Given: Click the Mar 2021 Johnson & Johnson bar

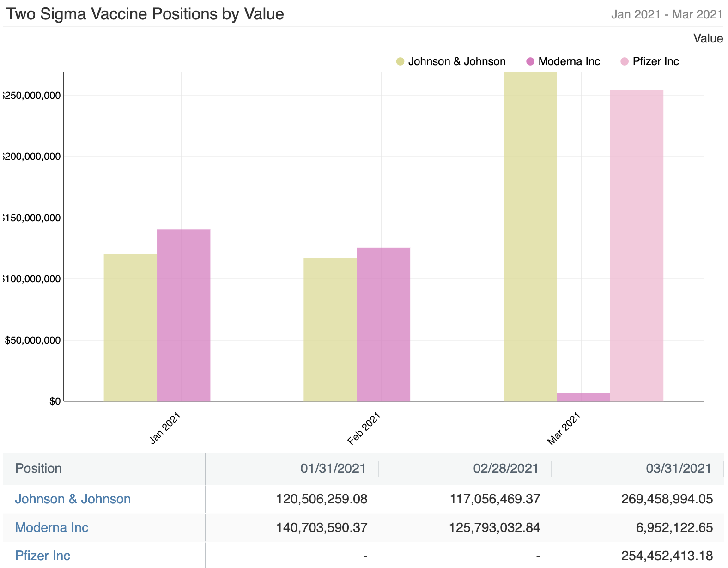Looking at the screenshot, I should point(530,236).
